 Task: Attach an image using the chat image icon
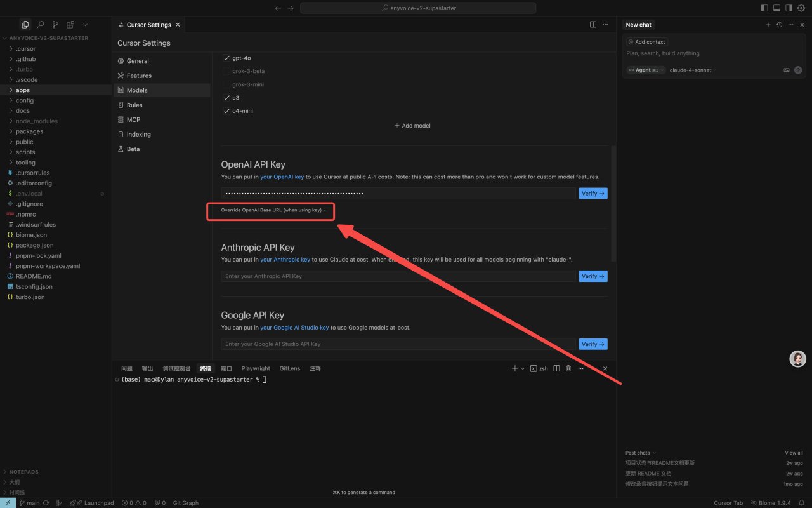pos(786,70)
